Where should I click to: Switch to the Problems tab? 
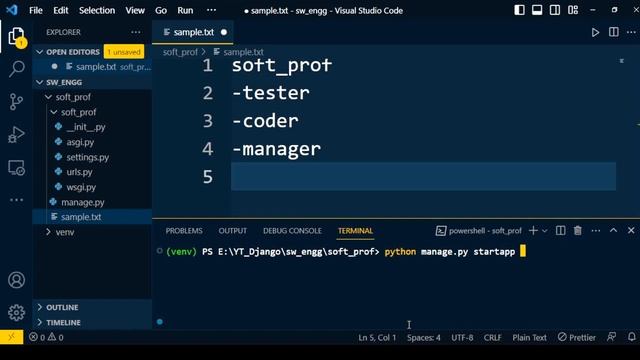coord(184,231)
